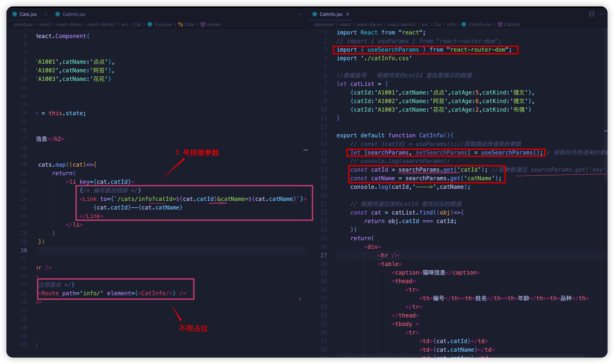
Task: Close the Cats.jsx tab
Action: coord(46,14)
